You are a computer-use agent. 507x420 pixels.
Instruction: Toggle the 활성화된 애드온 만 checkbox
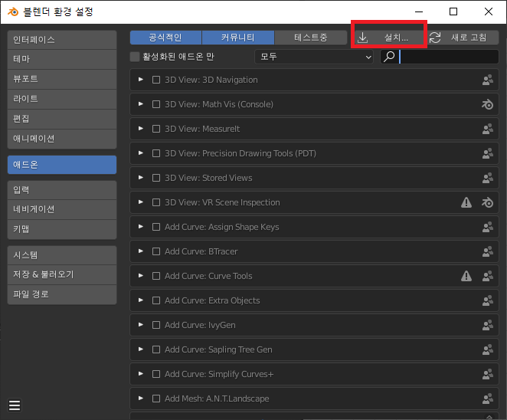point(135,57)
